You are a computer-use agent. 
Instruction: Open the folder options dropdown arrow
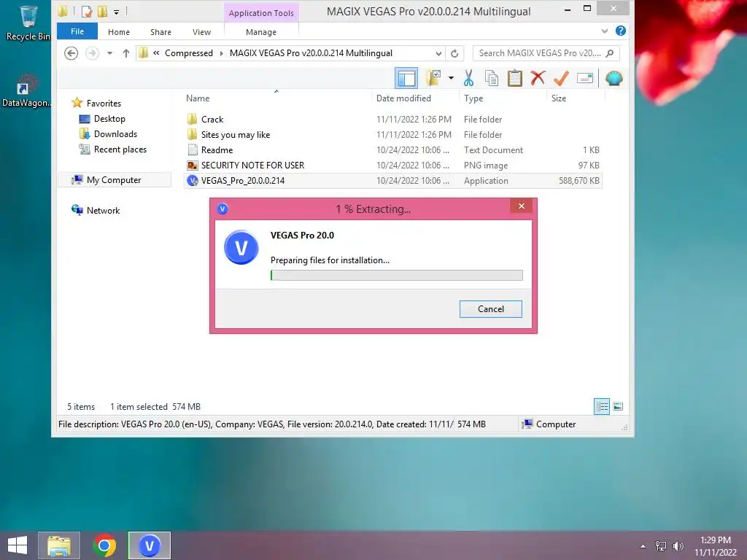pos(451,78)
